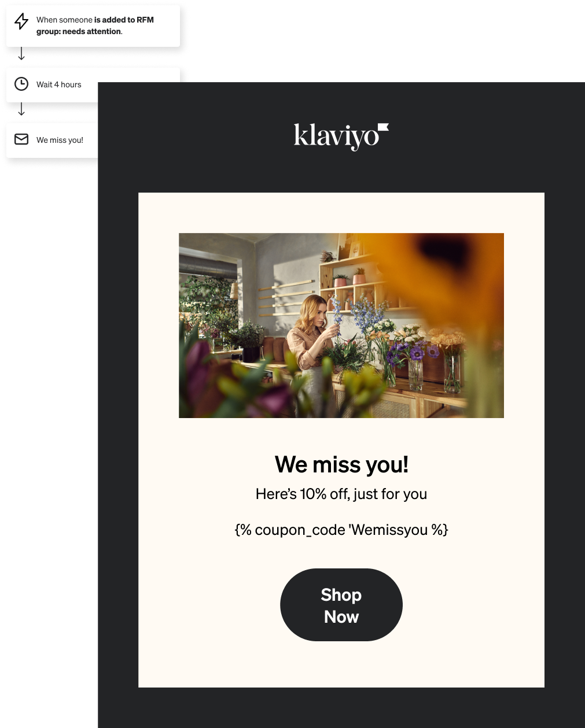Screen dimensions: 585x728
Task: Click the Shop Now button
Action: 341,605
